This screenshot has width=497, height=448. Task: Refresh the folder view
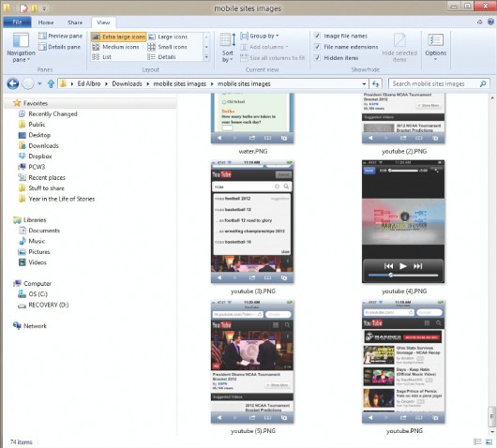(376, 84)
